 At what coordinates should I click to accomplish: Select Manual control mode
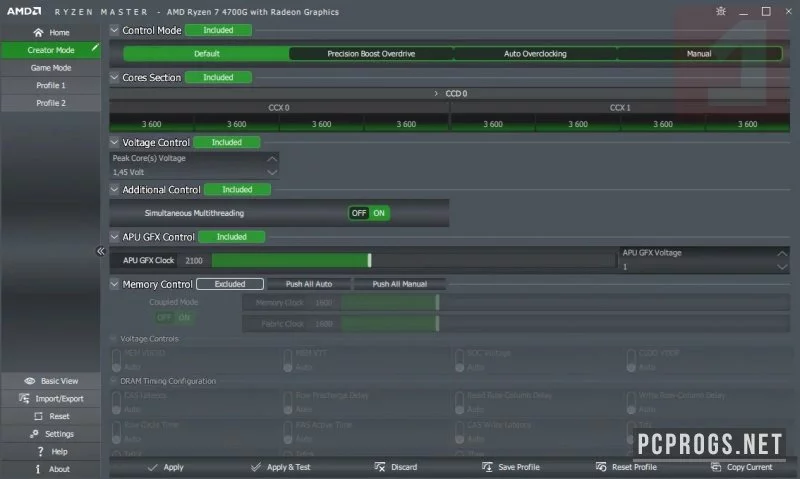click(x=699, y=54)
